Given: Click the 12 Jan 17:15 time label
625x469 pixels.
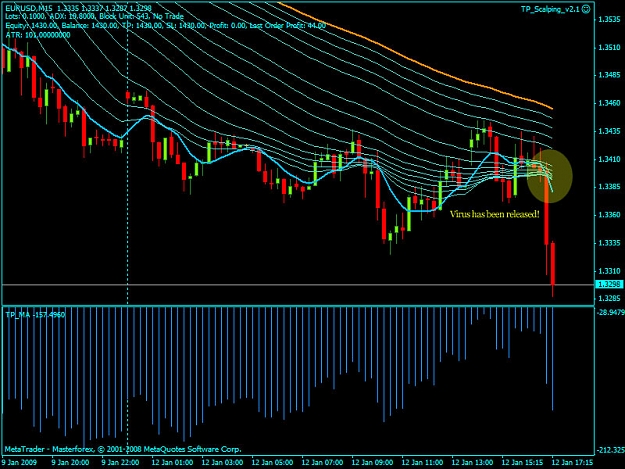Looking at the screenshot, I should (x=572, y=463).
